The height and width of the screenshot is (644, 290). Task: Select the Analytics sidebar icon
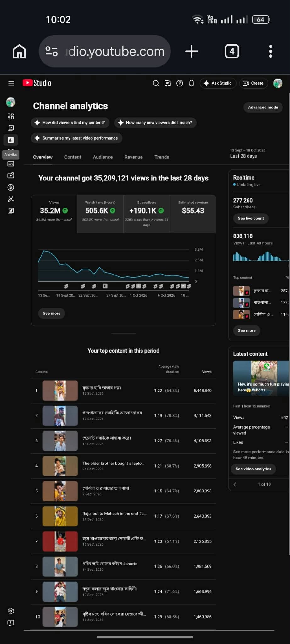[x=11, y=140]
